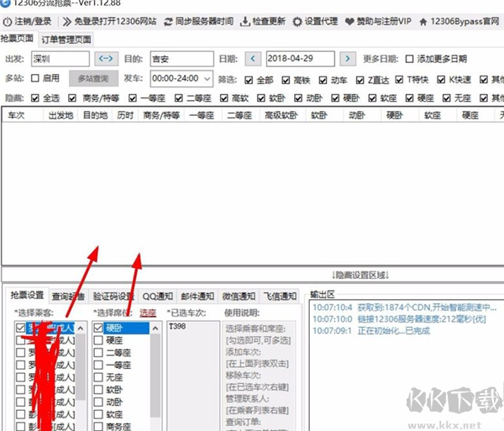Image resolution: width=504 pixels, height=431 pixels.
Task: Check the 二等座 seat type in list
Action: [98, 353]
